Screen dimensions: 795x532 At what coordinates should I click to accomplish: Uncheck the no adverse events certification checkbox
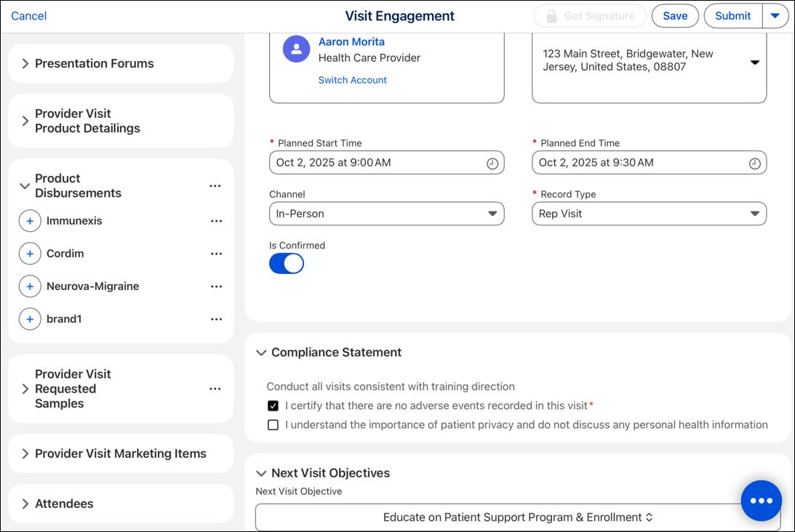[273, 406]
